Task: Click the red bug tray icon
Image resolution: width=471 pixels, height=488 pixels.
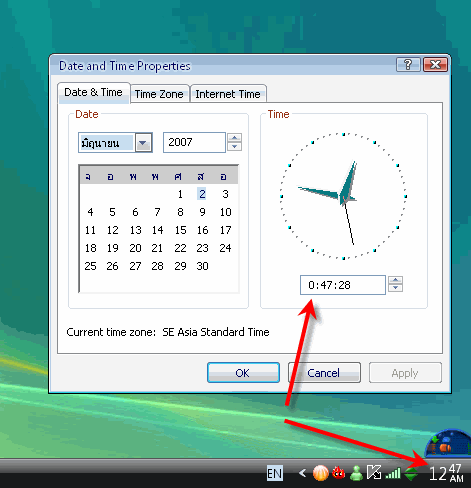Action: point(339,473)
